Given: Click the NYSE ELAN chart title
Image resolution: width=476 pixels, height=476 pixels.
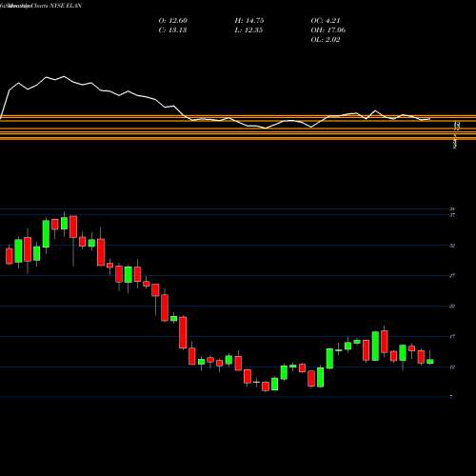Looking at the screenshot, I should click(x=41, y=6).
